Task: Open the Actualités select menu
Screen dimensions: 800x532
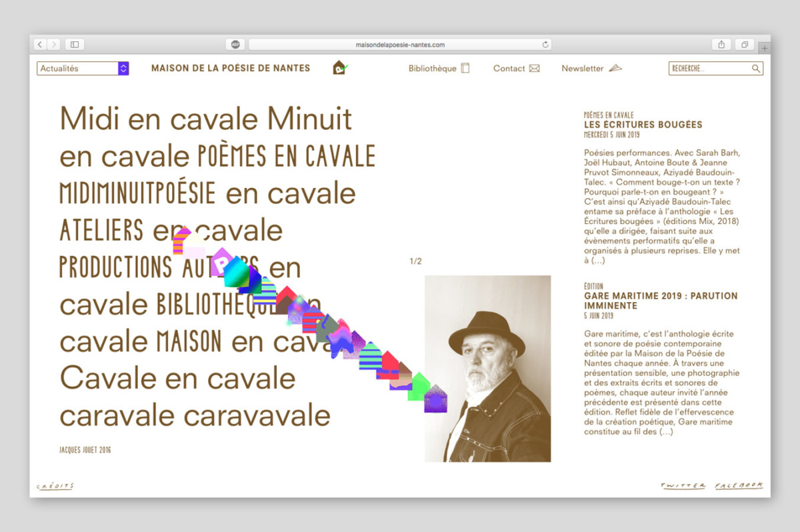Action: 77,69
